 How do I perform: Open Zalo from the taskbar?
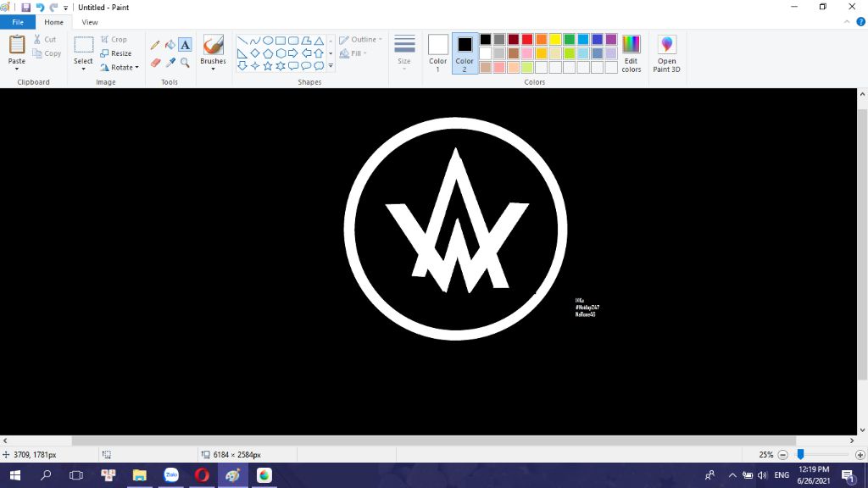click(171, 475)
